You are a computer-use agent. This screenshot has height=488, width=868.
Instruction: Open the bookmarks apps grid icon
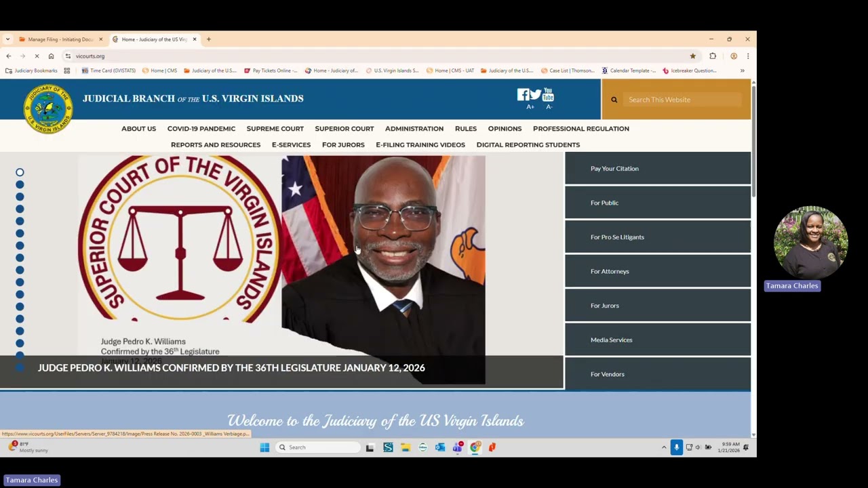(66, 70)
